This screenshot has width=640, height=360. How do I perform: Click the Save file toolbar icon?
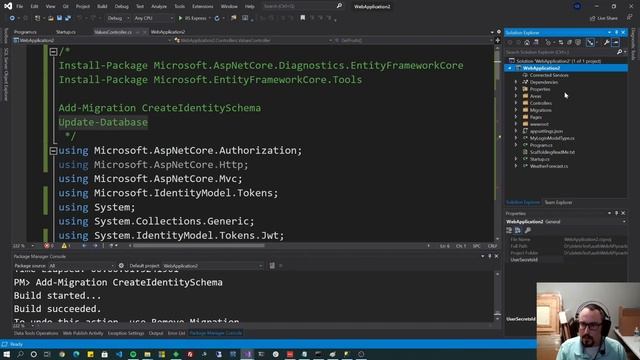pyautogui.click(x=59, y=18)
